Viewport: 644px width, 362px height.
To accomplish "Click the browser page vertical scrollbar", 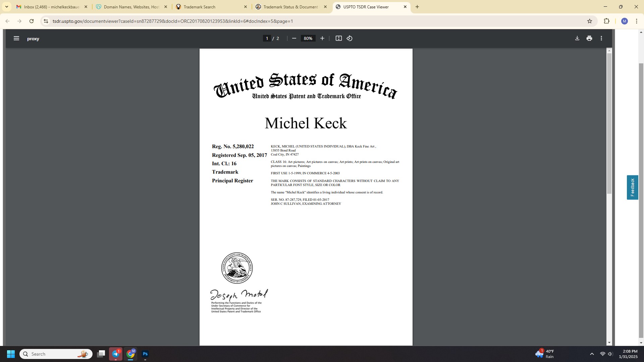I will tap(641, 200).
